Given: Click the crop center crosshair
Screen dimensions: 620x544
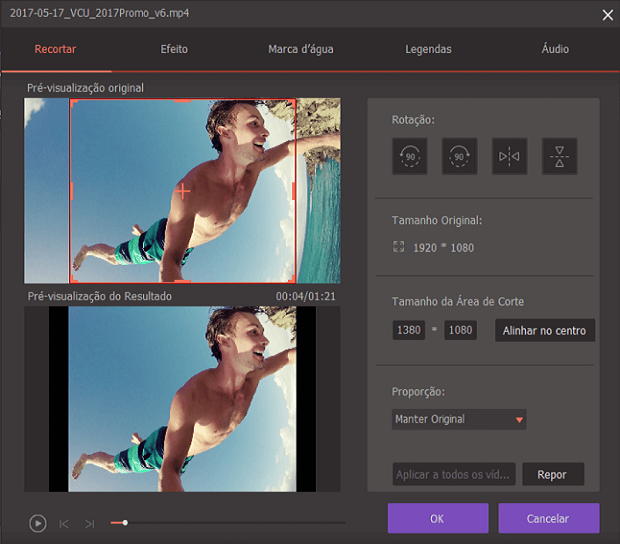Looking at the screenshot, I should point(182,190).
